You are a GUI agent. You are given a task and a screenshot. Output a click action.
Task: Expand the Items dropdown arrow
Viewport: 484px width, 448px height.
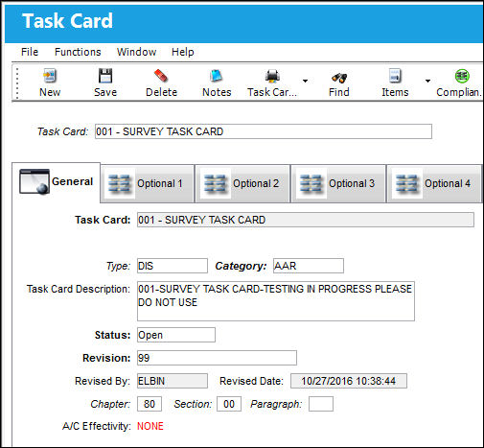427,81
